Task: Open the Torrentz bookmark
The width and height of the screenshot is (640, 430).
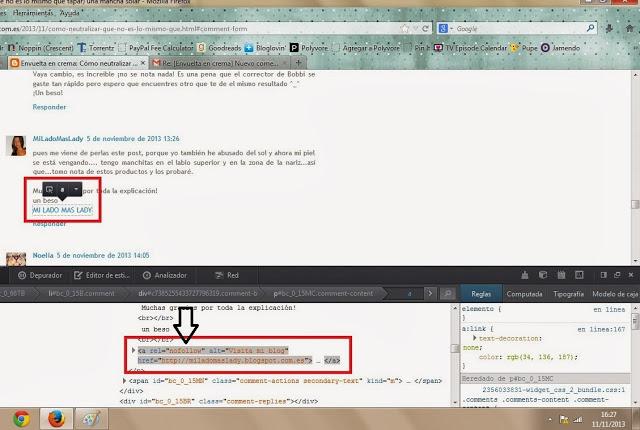Action: pyautogui.click(x=96, y=48)
